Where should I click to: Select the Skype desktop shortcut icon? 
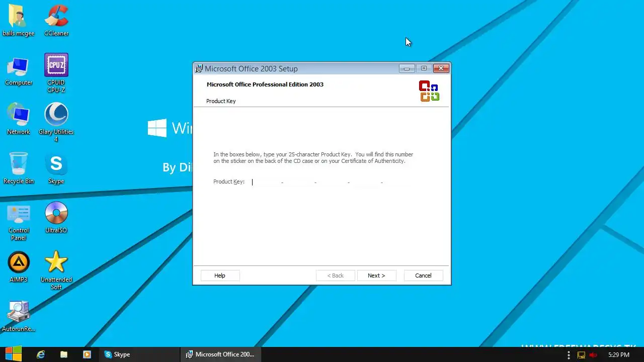pyautogui.click(x=56, y=168)
